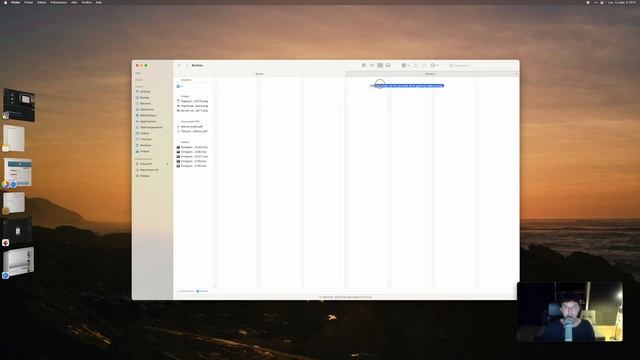This screenshot has height=360, width=640.
Task: Open Applications in the Finder sidebar
Action: (148, 121)
